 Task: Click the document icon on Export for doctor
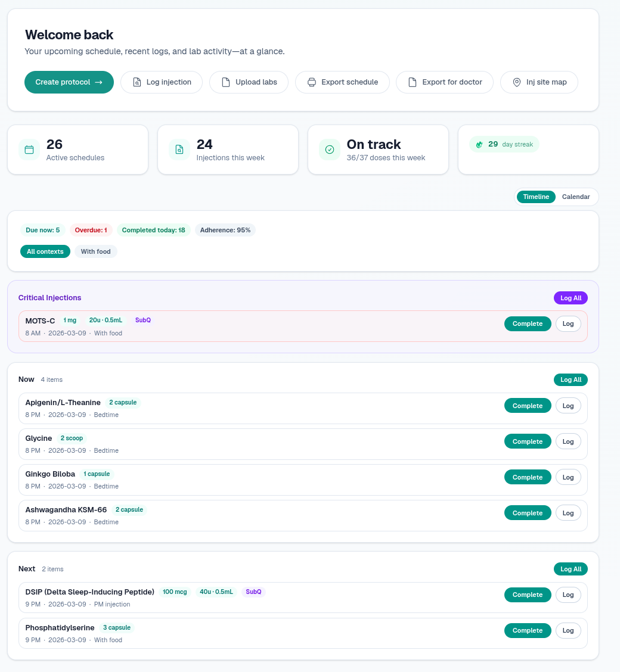pyautogui.click(x=411, y=82)
